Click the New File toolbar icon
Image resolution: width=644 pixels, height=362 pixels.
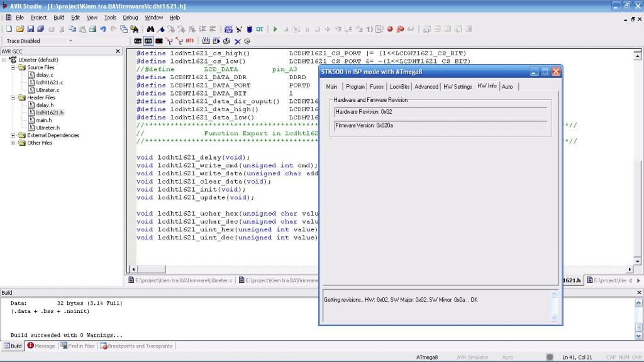pyautogui.click(x=9, y=29)
